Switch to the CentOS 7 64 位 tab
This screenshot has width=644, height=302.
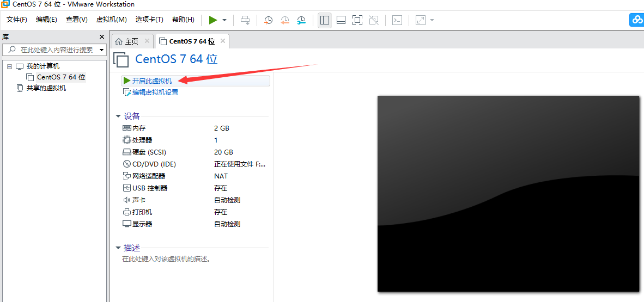click(x=191, y=41)
